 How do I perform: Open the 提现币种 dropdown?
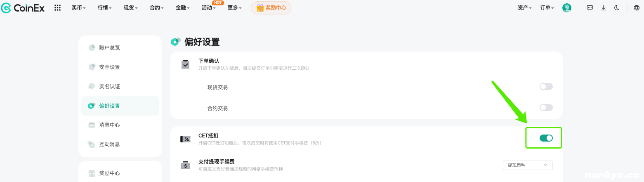(528, 165)
